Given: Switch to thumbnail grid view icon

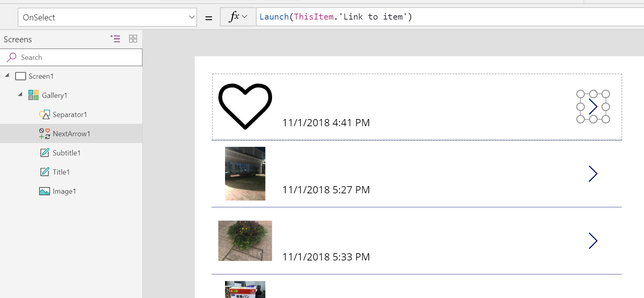Looking at the screenshot, I should (133, 39).
